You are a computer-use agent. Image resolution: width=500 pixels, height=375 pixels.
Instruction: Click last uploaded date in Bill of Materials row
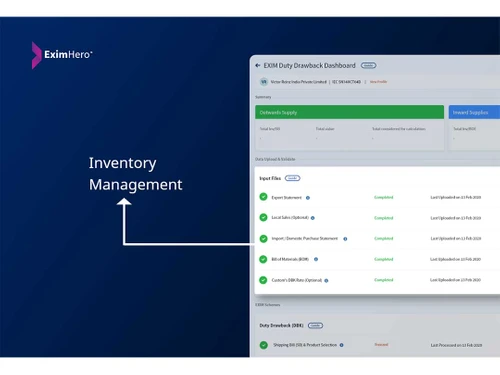click(x=455, y=259)
